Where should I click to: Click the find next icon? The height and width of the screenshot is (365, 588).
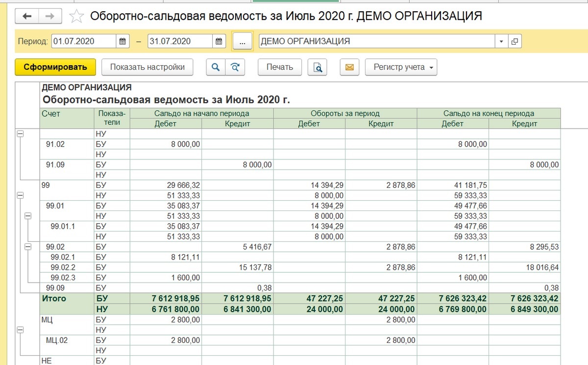(x=235, y=67)
